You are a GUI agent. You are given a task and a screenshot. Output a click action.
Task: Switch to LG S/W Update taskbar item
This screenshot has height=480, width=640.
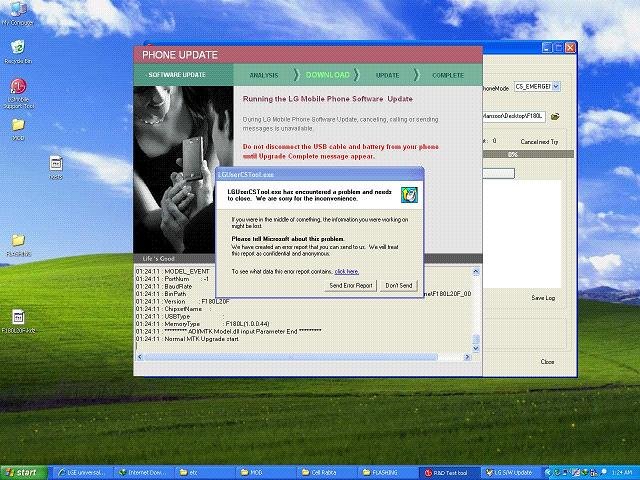click(511, 473)
